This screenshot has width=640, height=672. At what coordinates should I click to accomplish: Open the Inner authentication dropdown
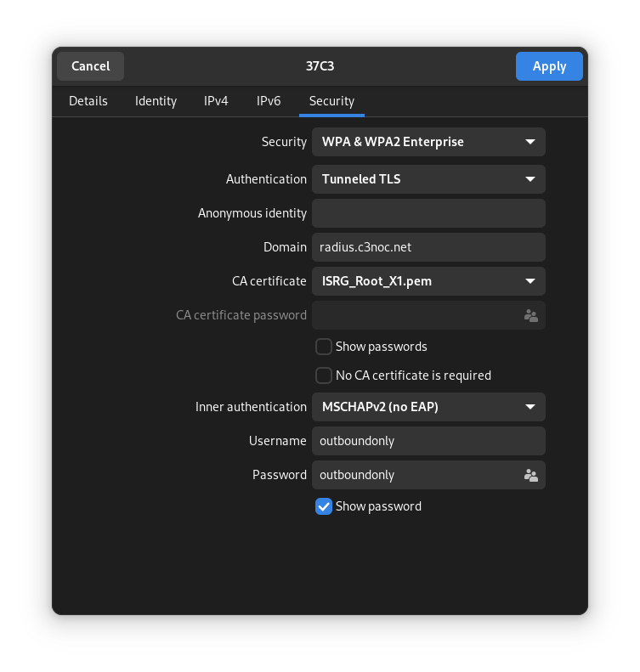tap(428, 407)
